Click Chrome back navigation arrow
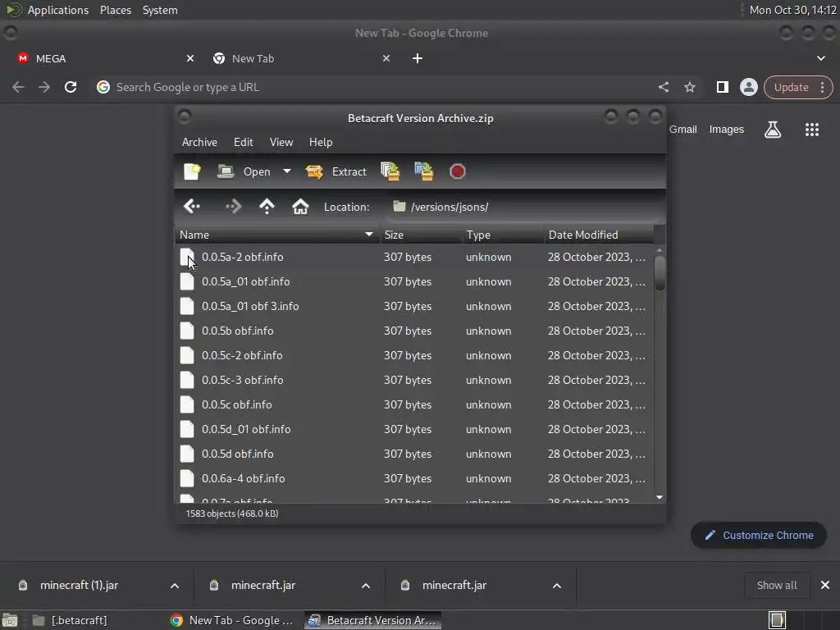The height and width of the screenshot is (630, 840). (18, 87)
